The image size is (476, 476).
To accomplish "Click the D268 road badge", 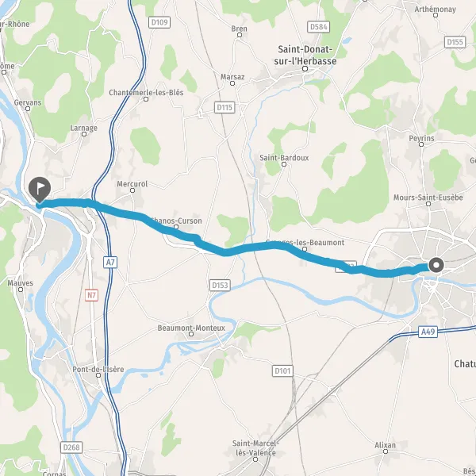I will tap(71, 447).
